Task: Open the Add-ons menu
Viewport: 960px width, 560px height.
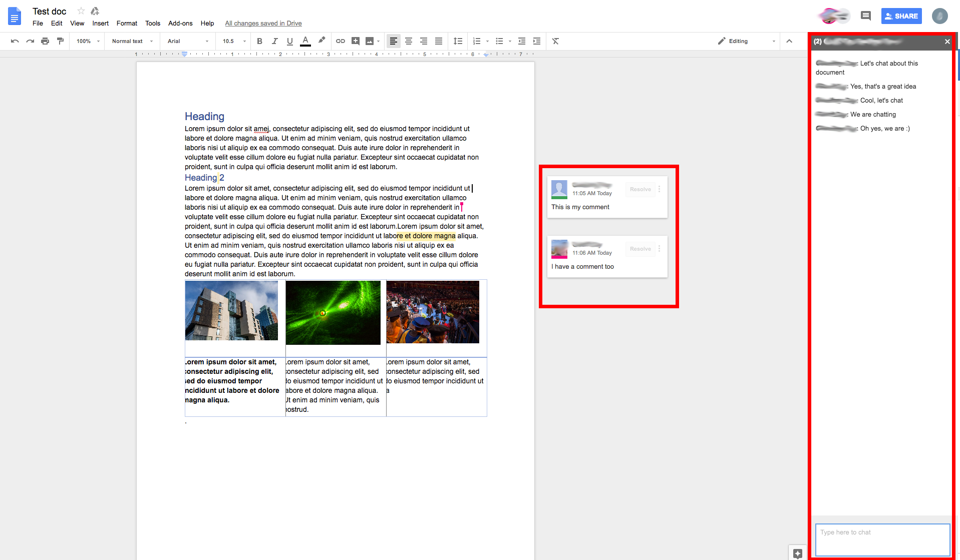Action: pyautogui.click(x=180, y=23)
